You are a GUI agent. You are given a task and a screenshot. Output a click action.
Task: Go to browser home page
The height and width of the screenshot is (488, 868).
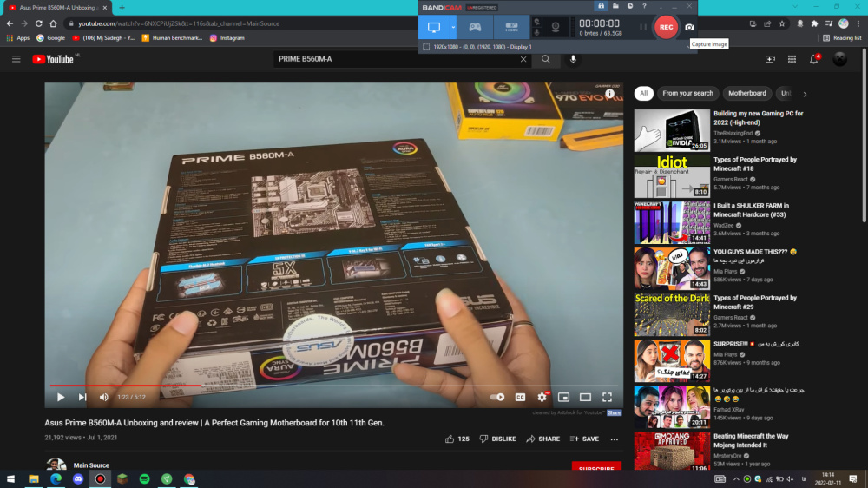pyautogui.click(x=53, y=23)
